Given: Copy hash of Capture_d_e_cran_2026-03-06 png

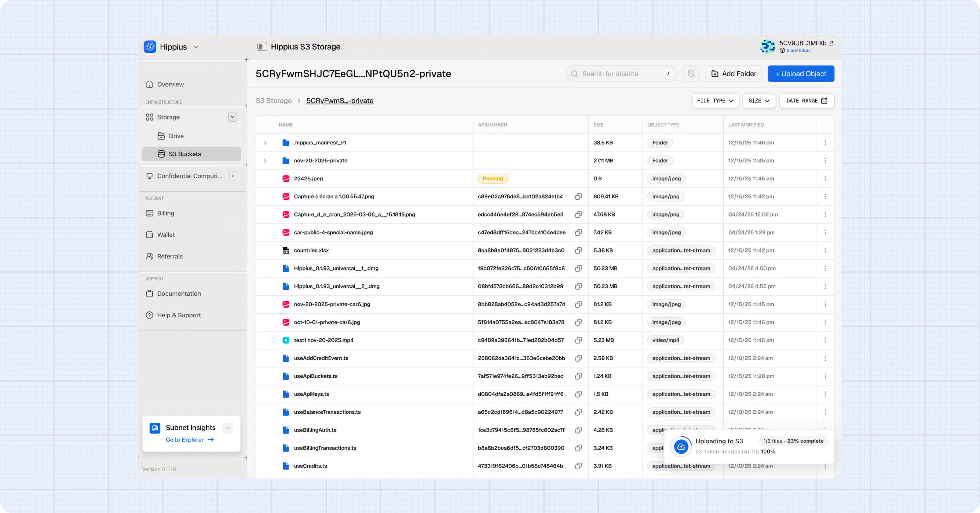Looking at the screenshot, I should [x=578, y=214].
